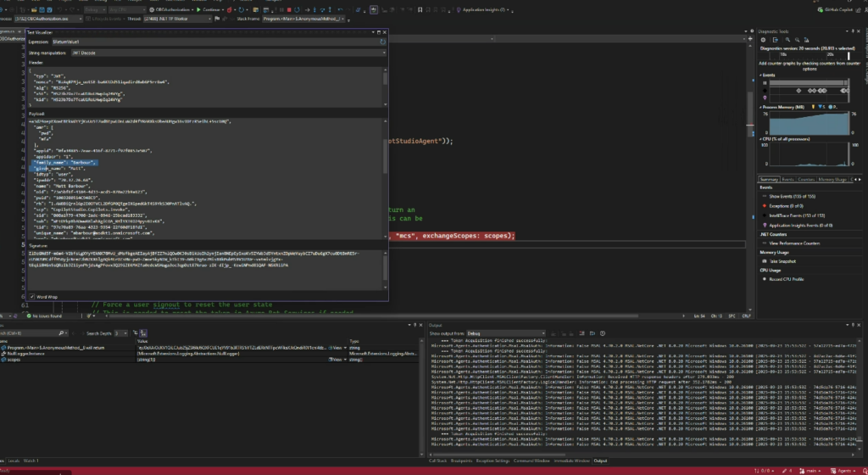This screenshot has width=868, height=475.
Task: Click Take Snapshot link
Action: click(782, 261)
